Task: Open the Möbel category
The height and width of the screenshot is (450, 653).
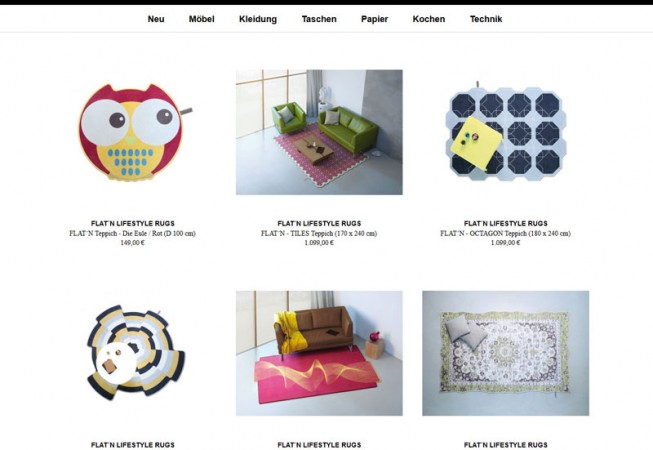Action: click(x=202, y=19)
